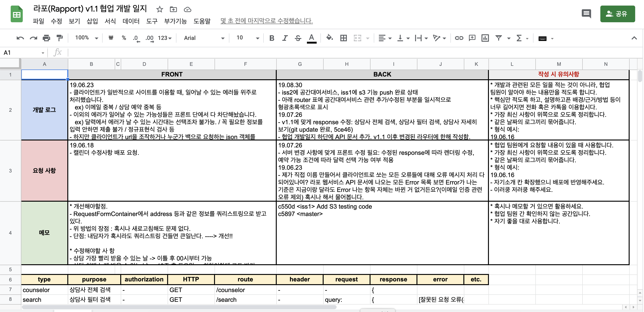Click the borders grid icon
This screenshot has width=644, height=312.
click(344, 38)
